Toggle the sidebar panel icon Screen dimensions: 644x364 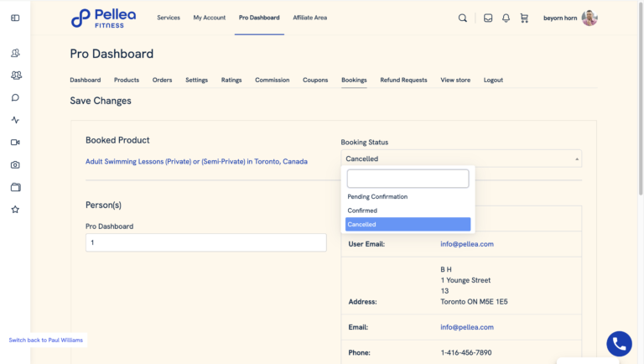click(x=15, y=18)
